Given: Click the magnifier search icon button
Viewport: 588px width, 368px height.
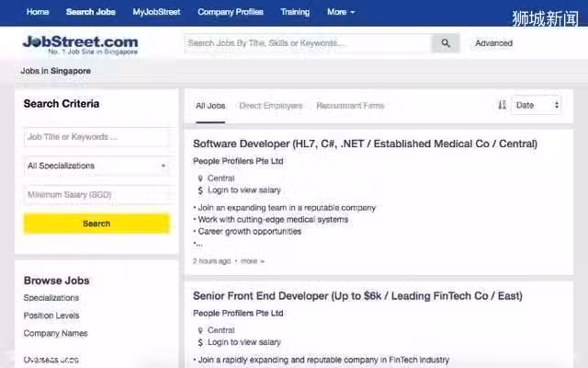Looking at the screenshot, I should [446, 43].
